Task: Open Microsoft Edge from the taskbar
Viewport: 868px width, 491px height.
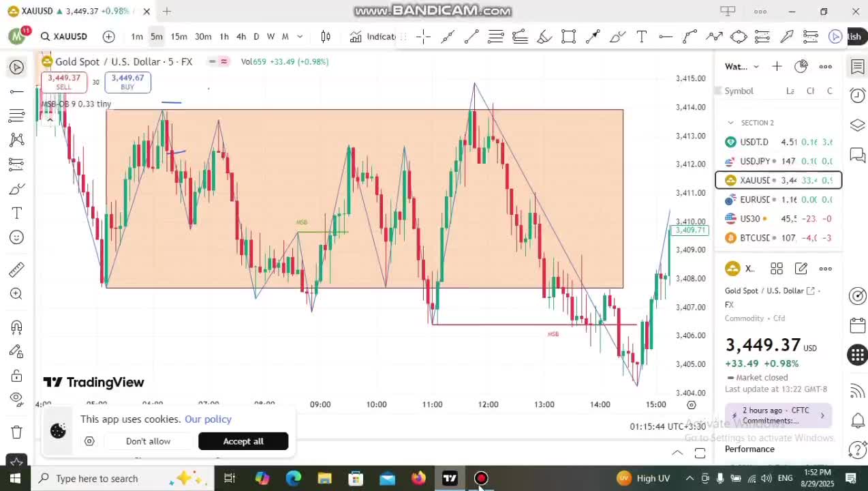Action: coord(293,478)
